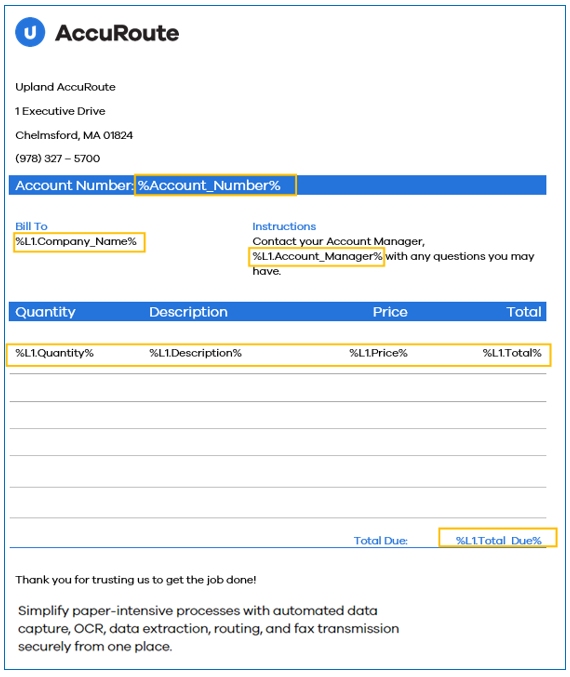Click the phone number (978) 327 – 5700

coord(57,158)
